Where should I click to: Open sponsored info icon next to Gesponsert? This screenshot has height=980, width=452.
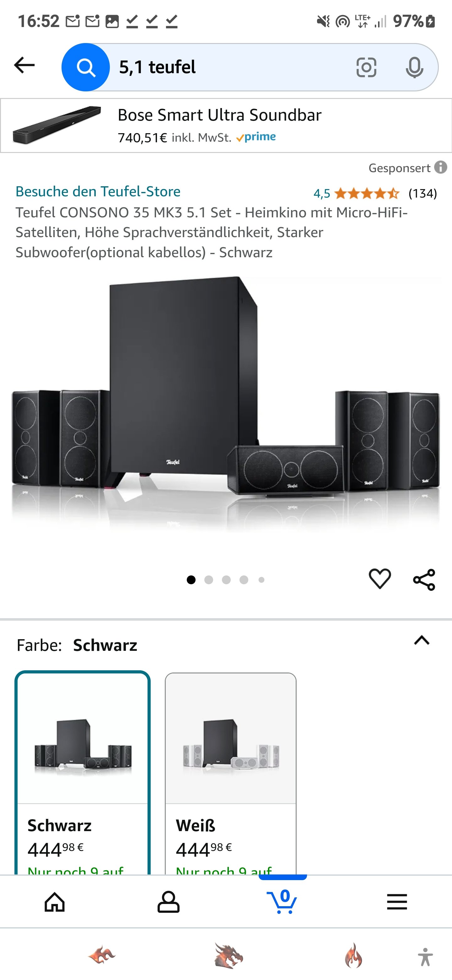(x=441, y=167)
